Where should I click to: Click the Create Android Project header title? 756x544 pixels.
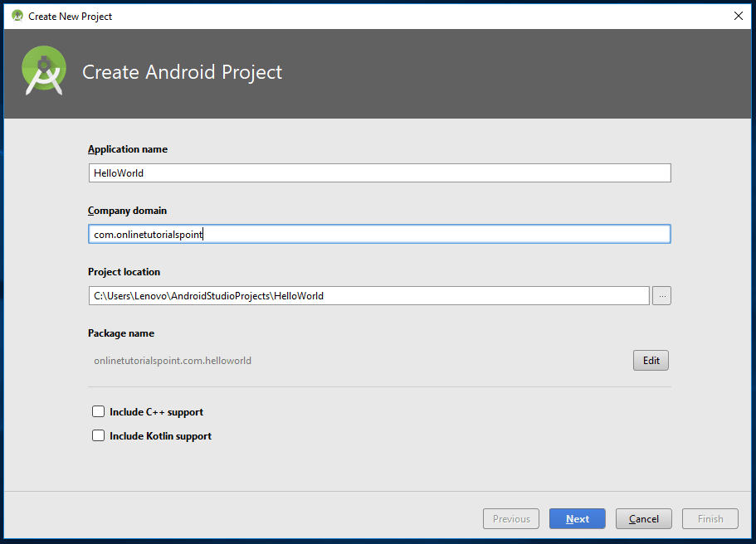[182, 72]
